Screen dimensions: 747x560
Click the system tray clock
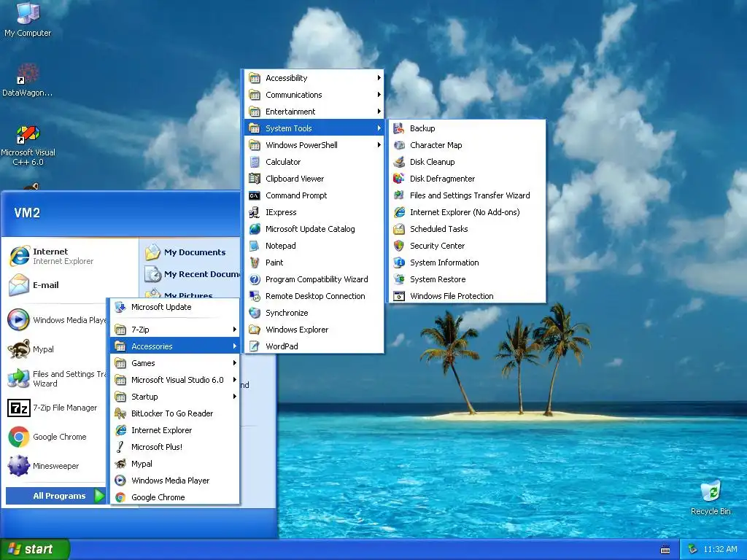(720, 550)
